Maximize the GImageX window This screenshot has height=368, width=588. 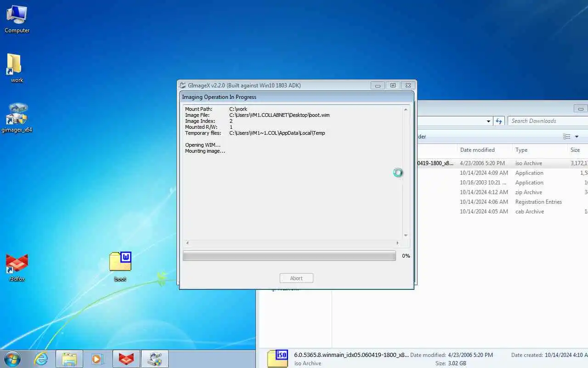click(392, 86)
